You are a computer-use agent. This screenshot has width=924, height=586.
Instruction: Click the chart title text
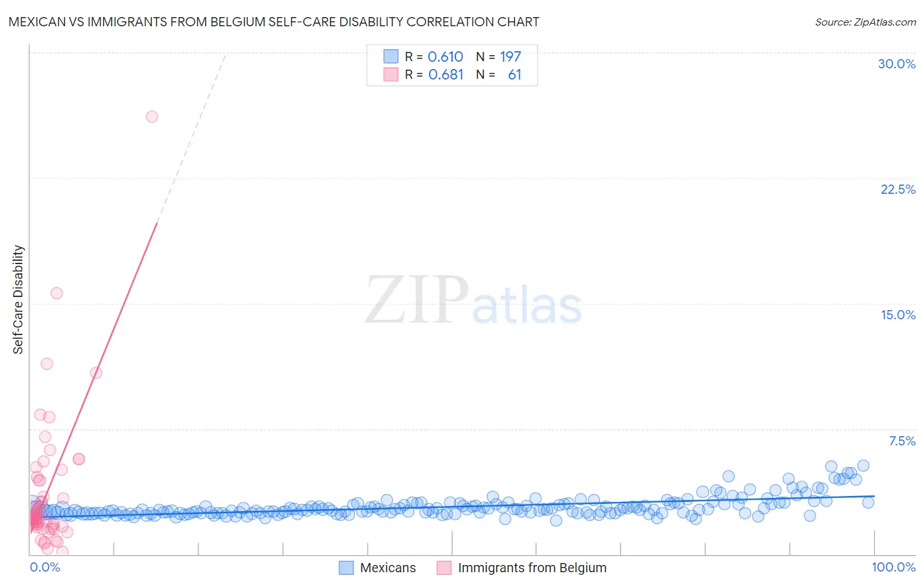click(273, 22)
